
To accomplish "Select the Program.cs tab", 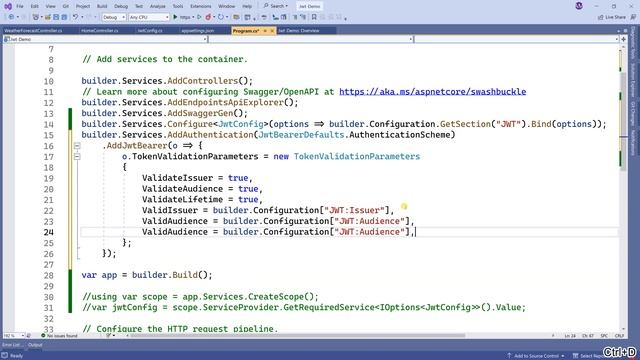I will pyautogui.click(x=246, y=31).
